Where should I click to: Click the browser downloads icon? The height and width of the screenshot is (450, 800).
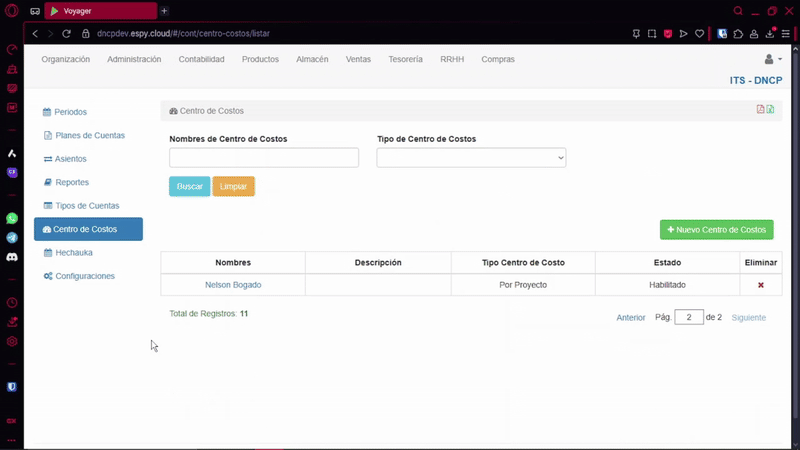(769, 33)
